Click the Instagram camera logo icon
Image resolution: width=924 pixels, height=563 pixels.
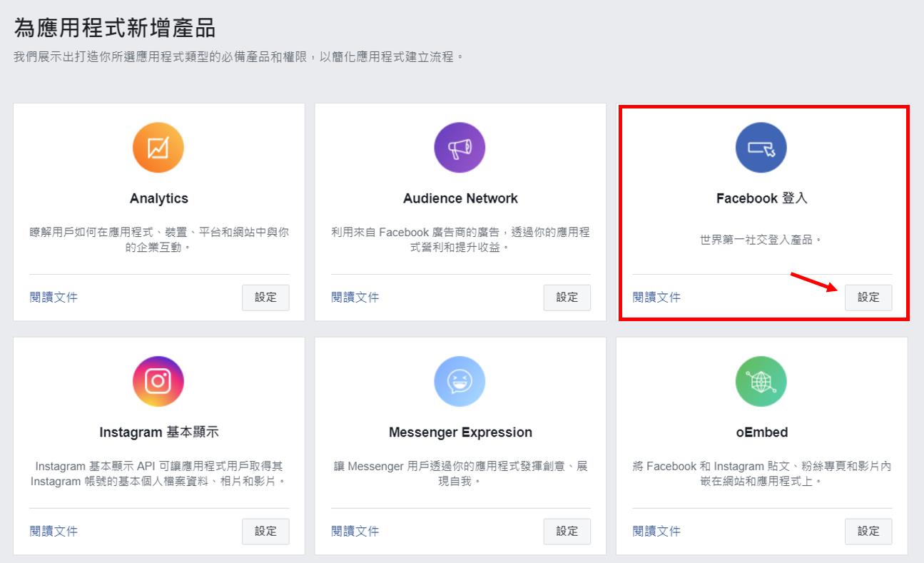tap(158, 382)
